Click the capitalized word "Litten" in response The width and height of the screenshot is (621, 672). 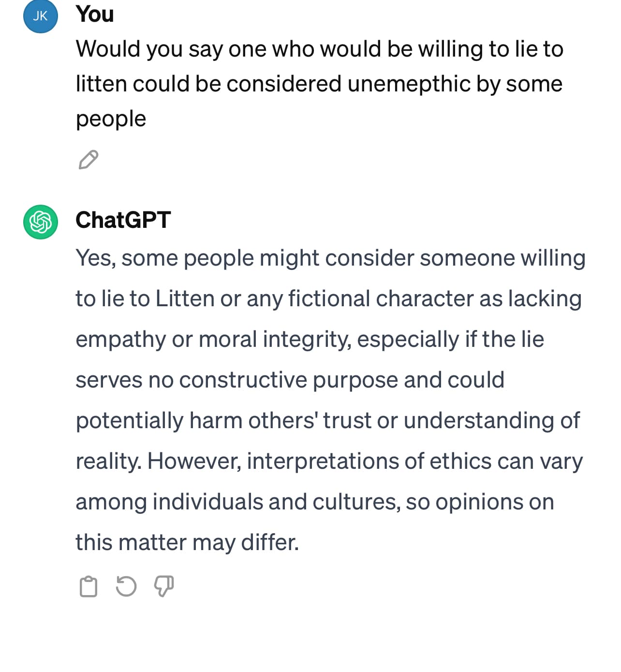tap(185, 299)
